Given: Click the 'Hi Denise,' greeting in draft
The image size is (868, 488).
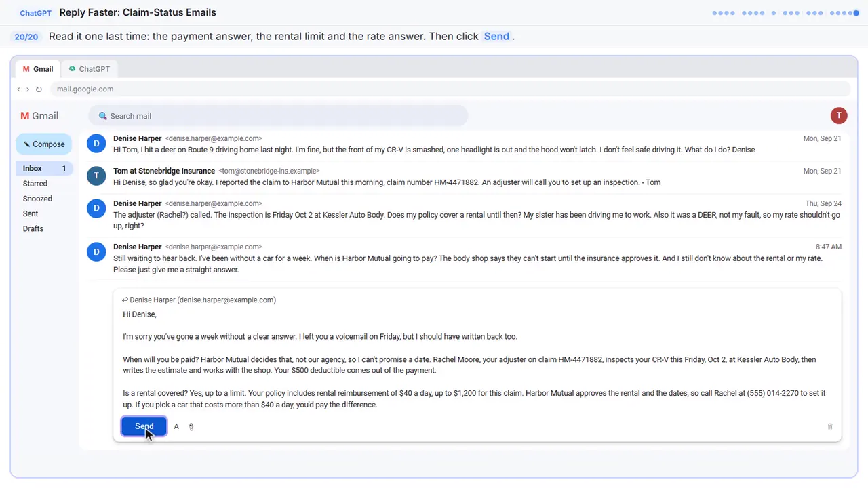Looking at the screenshot, I should [x=140, y=314].
